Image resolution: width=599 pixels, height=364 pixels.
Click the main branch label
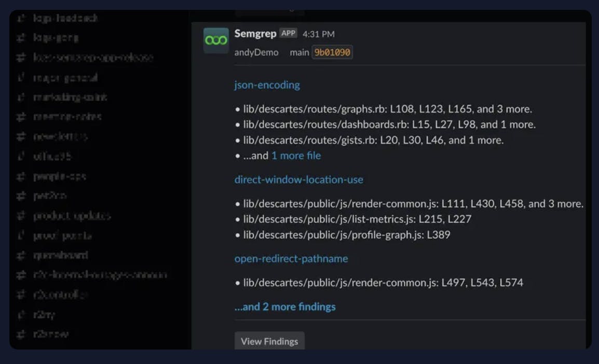(x=299, y=52)
